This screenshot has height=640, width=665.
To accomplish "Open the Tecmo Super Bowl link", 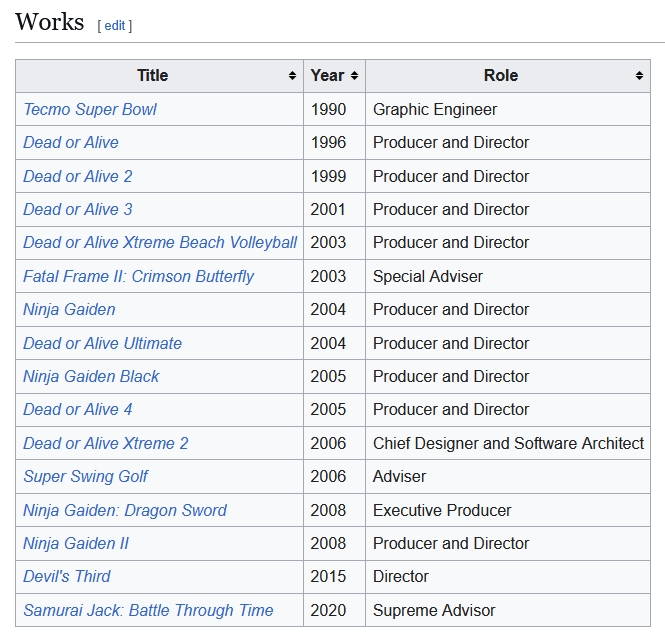I will (90, 109).
